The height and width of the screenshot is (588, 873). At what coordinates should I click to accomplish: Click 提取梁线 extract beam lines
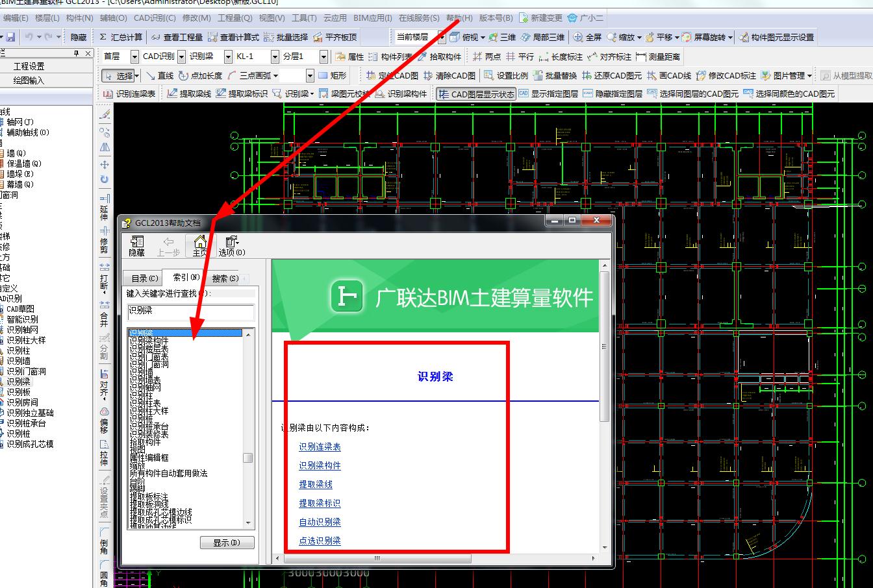point(189,93)
